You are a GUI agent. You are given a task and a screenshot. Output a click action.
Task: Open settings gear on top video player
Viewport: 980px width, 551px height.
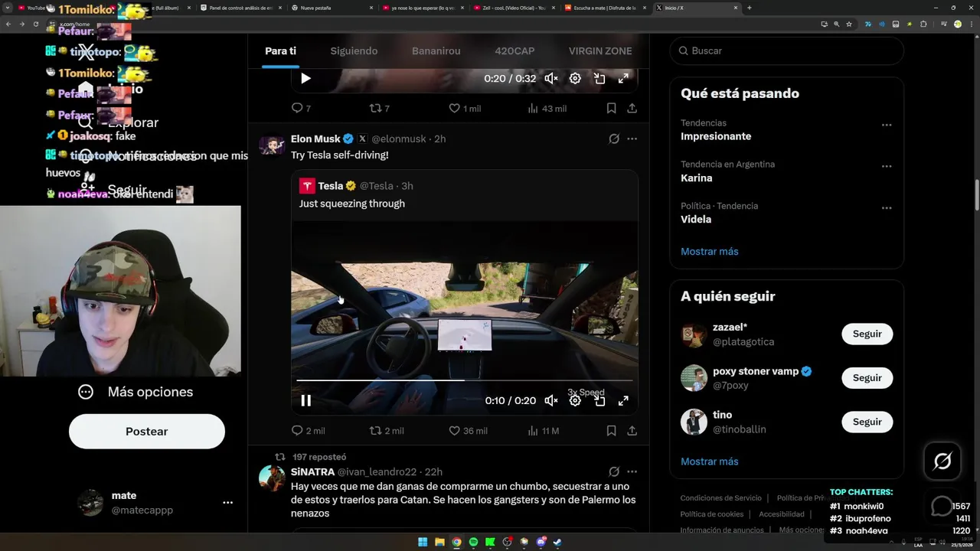(x=575, y=78)
